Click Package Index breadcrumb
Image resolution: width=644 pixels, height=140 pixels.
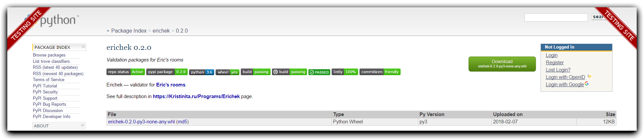pos(129,31)
